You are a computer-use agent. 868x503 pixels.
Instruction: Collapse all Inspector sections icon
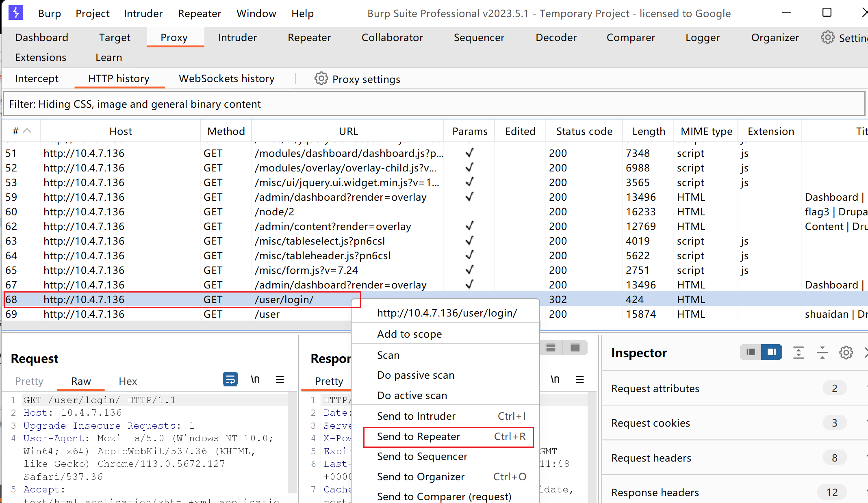point(822,352)
